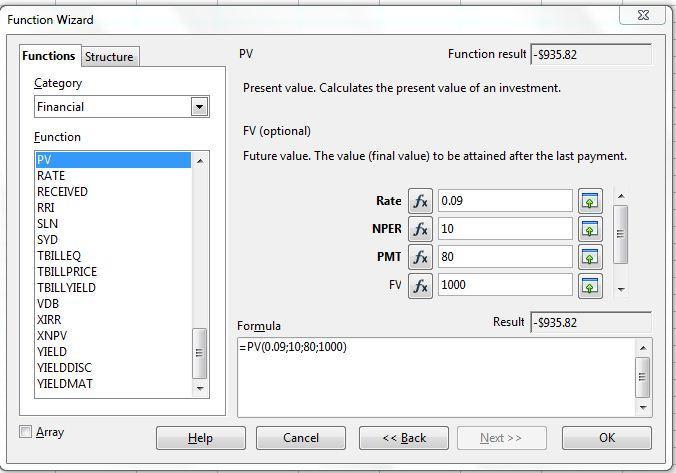Enable the Array checkbox
676x473 pixels.
25,432
